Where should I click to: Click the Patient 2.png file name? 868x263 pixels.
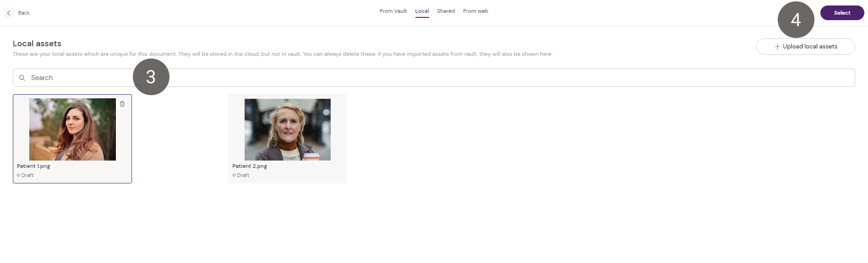(250, 166)
